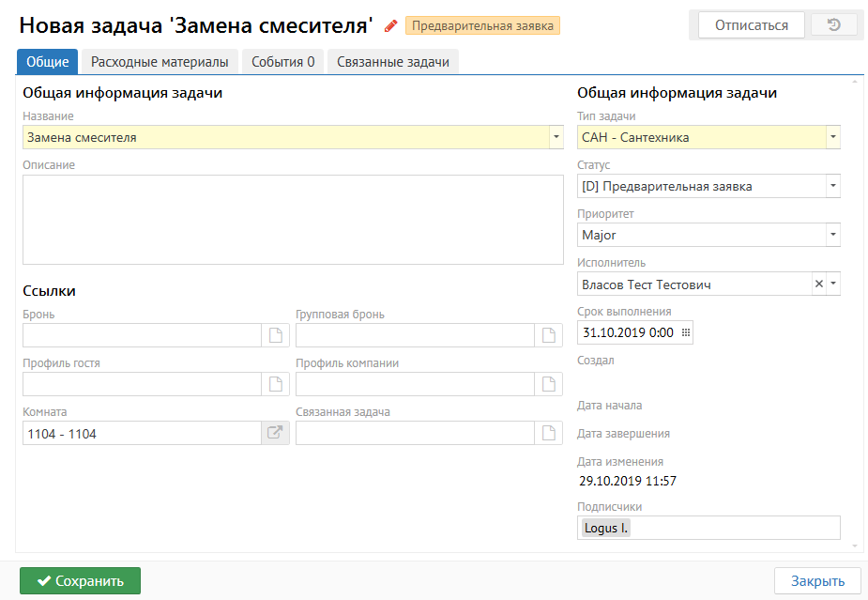868x600 pixels.
Task: Switch to the Связанные задачи tab
Action: pos(393,62)
